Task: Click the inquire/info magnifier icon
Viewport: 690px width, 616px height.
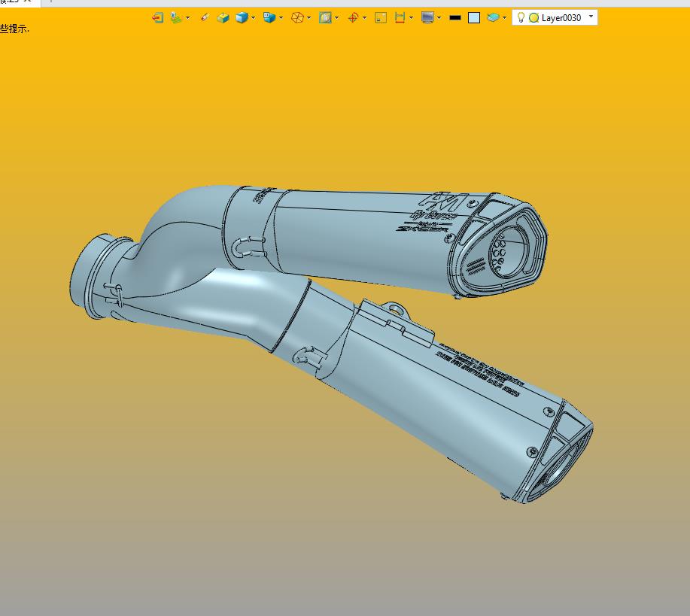Action: coord(325,17)
